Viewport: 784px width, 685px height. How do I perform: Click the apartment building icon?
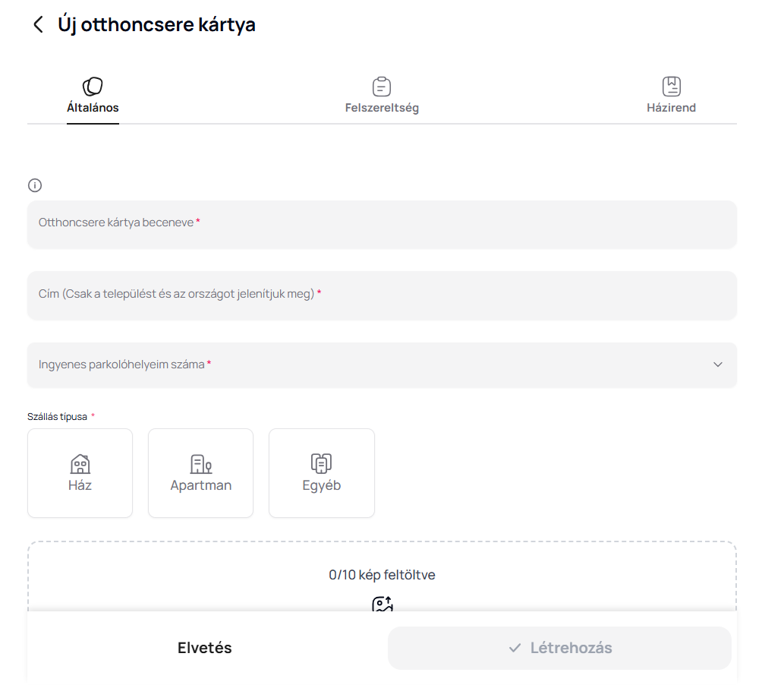pos(200,463)
